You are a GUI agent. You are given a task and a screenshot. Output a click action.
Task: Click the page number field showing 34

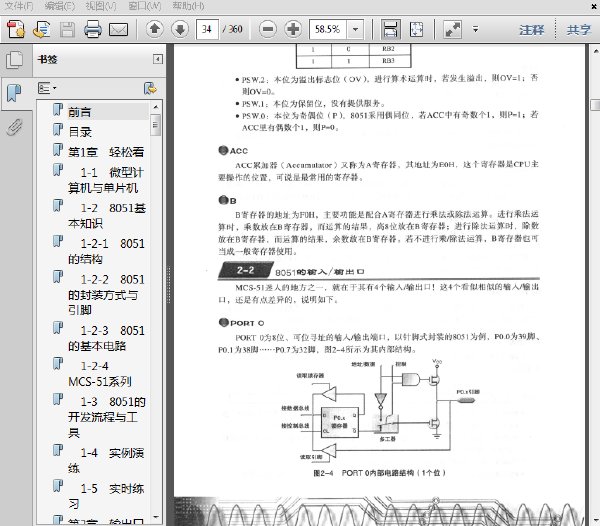click(207, 29)
